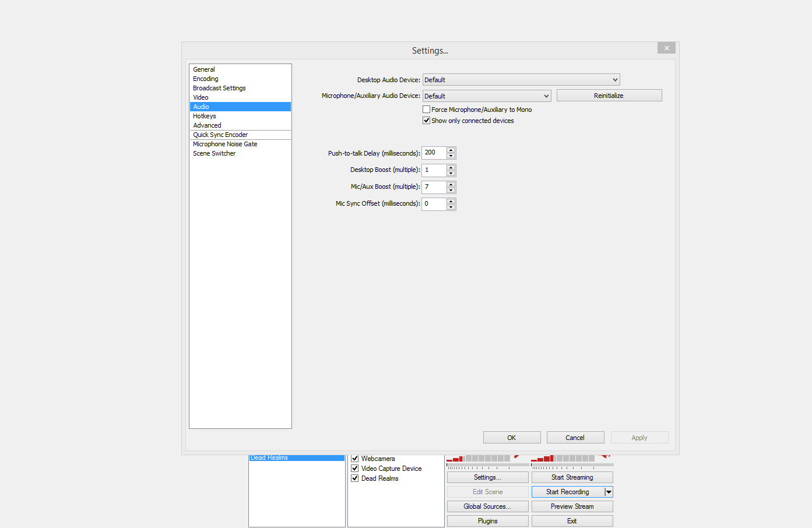Open Plugins in main window
812x528 pixels.
point(488,521)
